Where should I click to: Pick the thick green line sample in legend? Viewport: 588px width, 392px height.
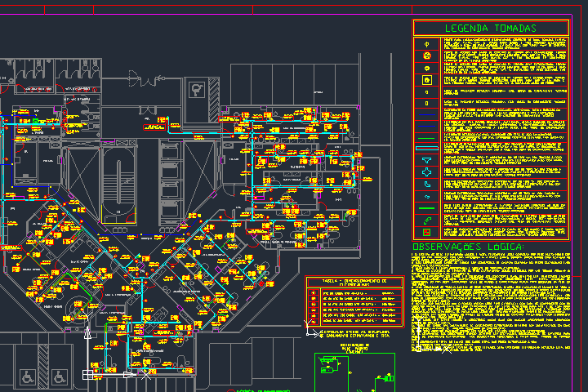click(426, 208)
